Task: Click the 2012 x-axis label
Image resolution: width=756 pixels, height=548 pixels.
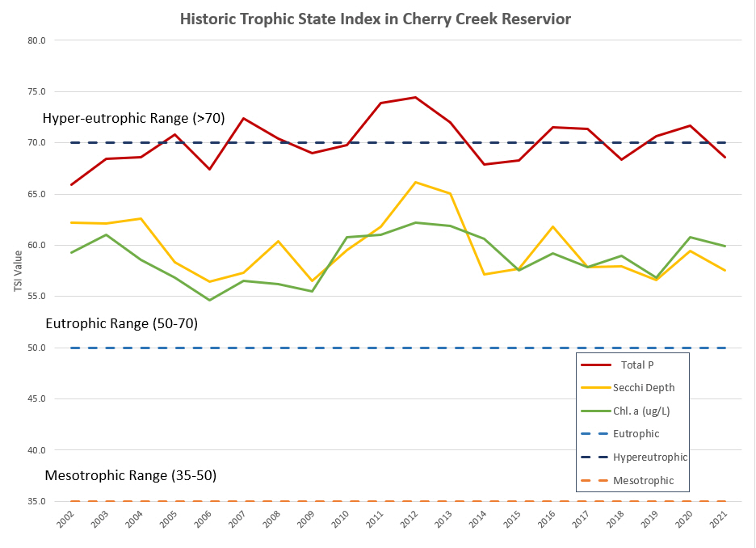Action: click(409, 519)
